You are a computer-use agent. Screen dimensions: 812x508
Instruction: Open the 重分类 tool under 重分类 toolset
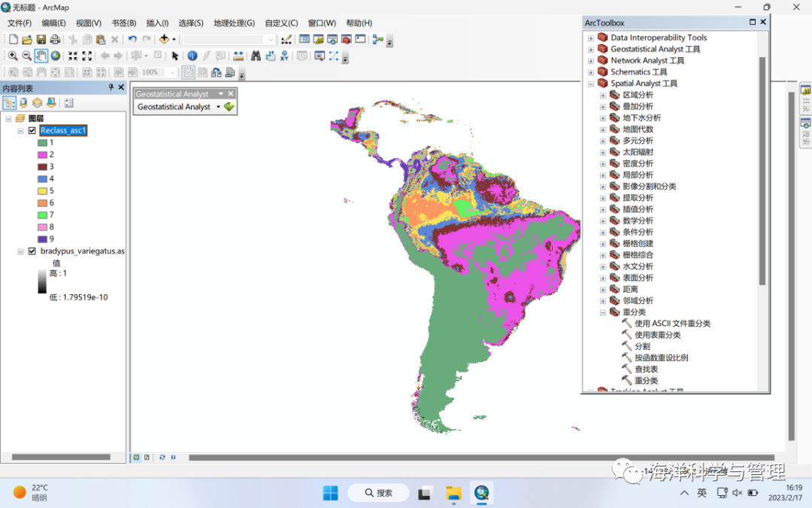(647, 381)
